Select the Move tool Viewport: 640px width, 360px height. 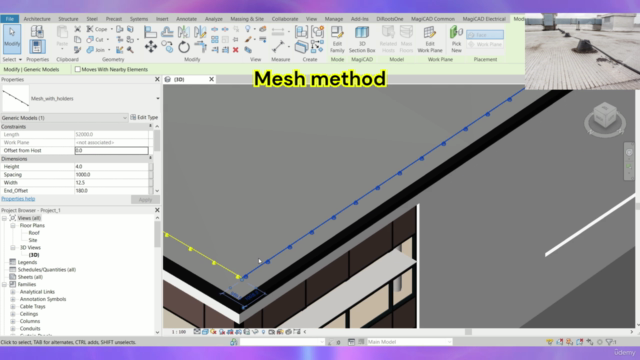pos(150,47)
